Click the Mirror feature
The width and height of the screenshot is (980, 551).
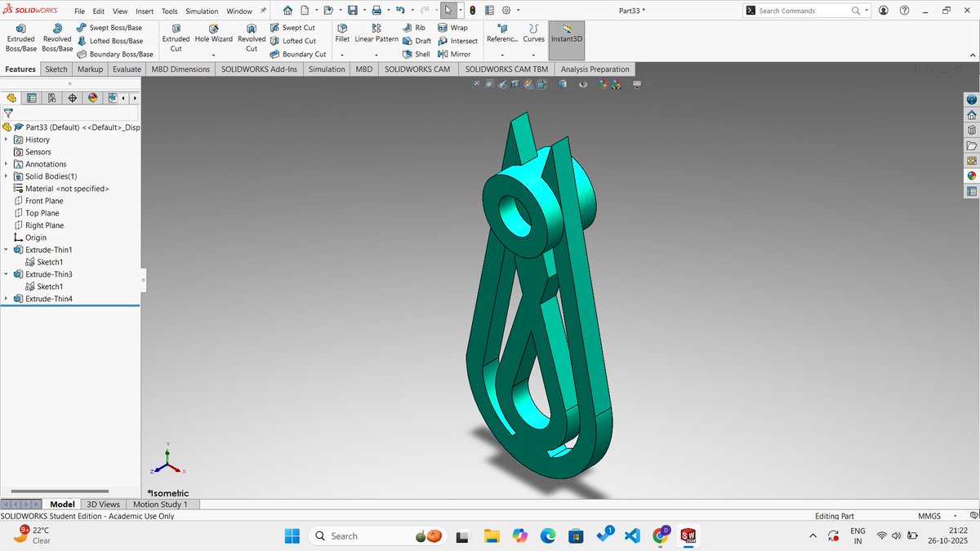[454, 54]
